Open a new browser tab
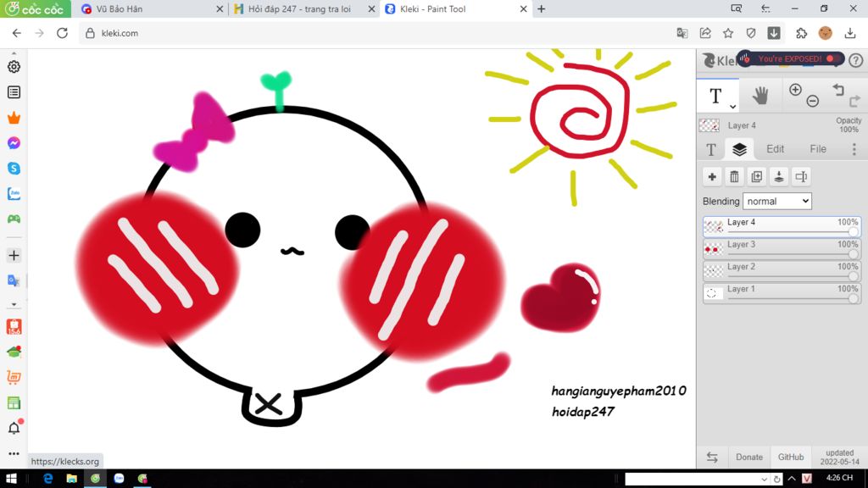Image resolution: width=868 pixels, height=488 pixels. 542,8
